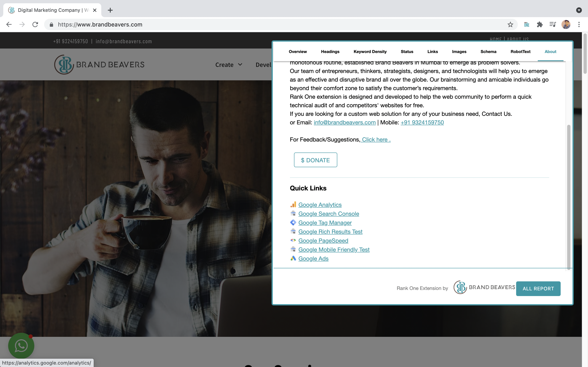The width and height of the screenshot is (588, 367).
Task: Click the $ DONATE button
Action: 315,160
